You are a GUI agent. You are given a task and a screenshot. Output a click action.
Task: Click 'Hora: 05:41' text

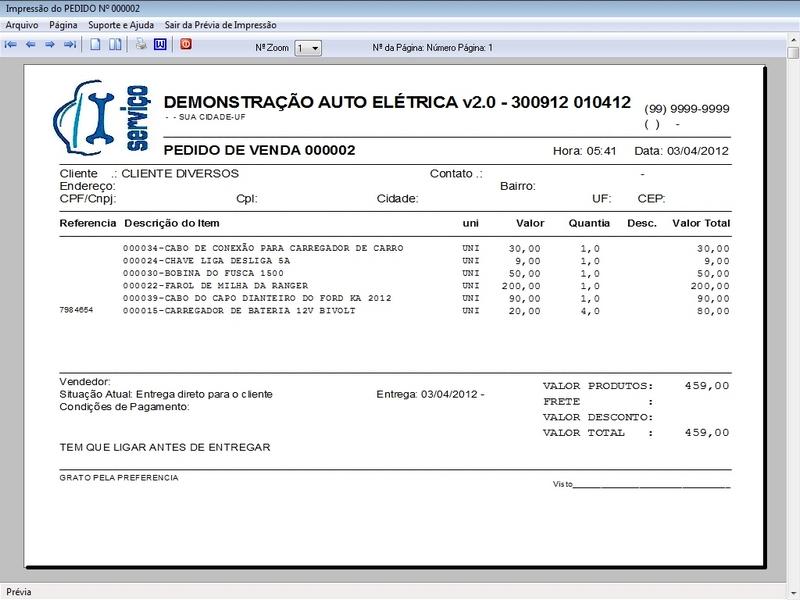pyautogui.click(x=585, y=151)
